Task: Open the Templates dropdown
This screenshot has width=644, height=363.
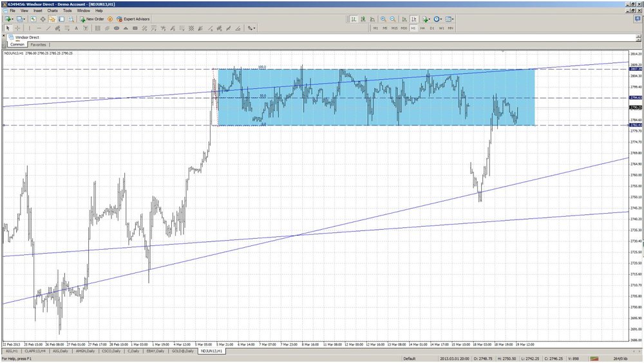Action: click(450, 19)
